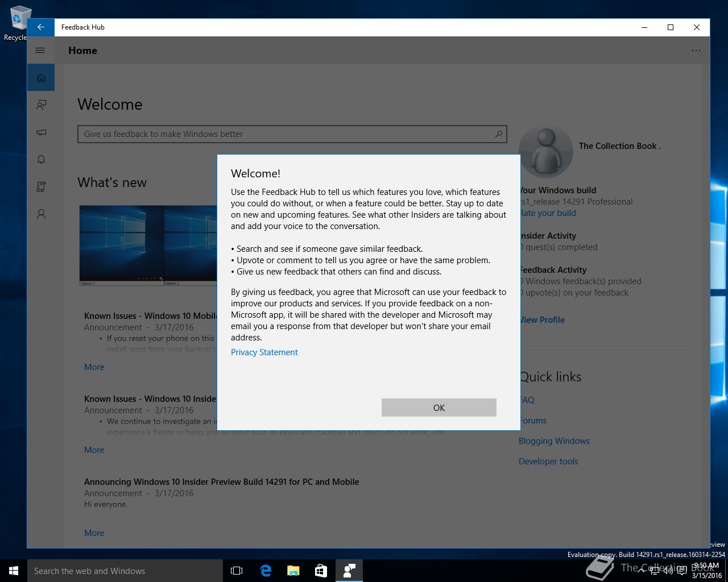The height and width of the screenshot is (582, 728).
Task: Click the Feedback Hub taskbar icon
Action: 349,571
